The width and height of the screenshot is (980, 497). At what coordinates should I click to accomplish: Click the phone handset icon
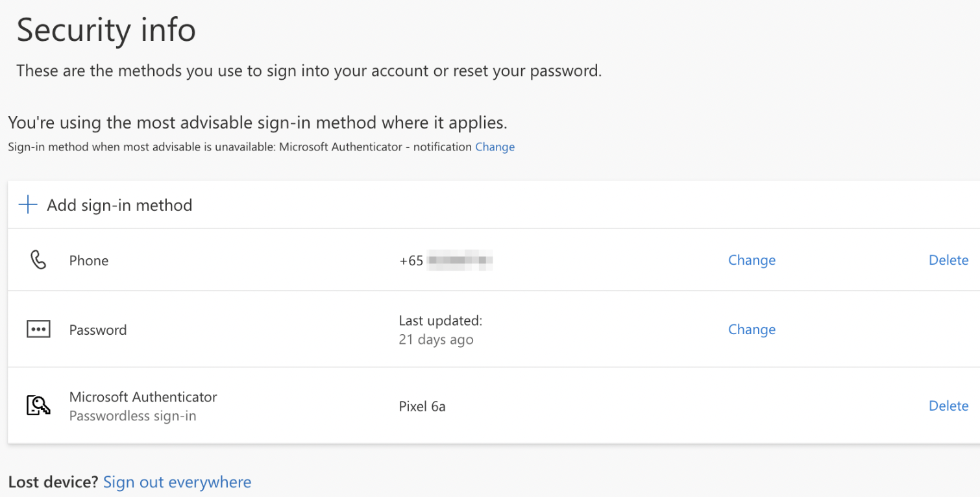tap(38, 260)
